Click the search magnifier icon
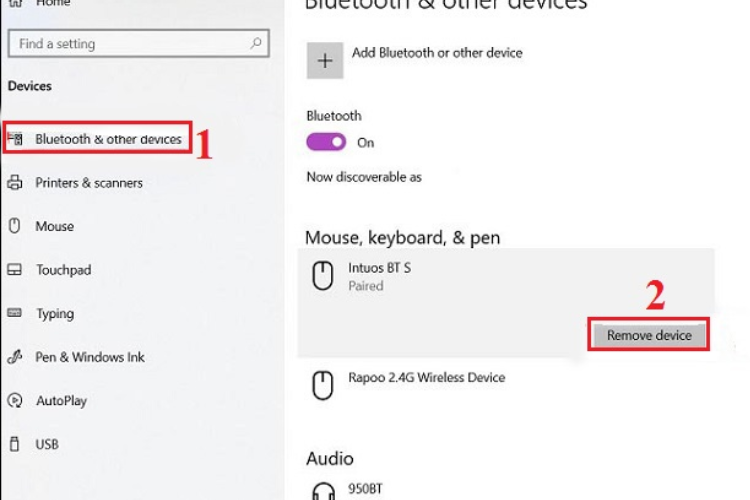The image size is (750, 500). [256, 44]
